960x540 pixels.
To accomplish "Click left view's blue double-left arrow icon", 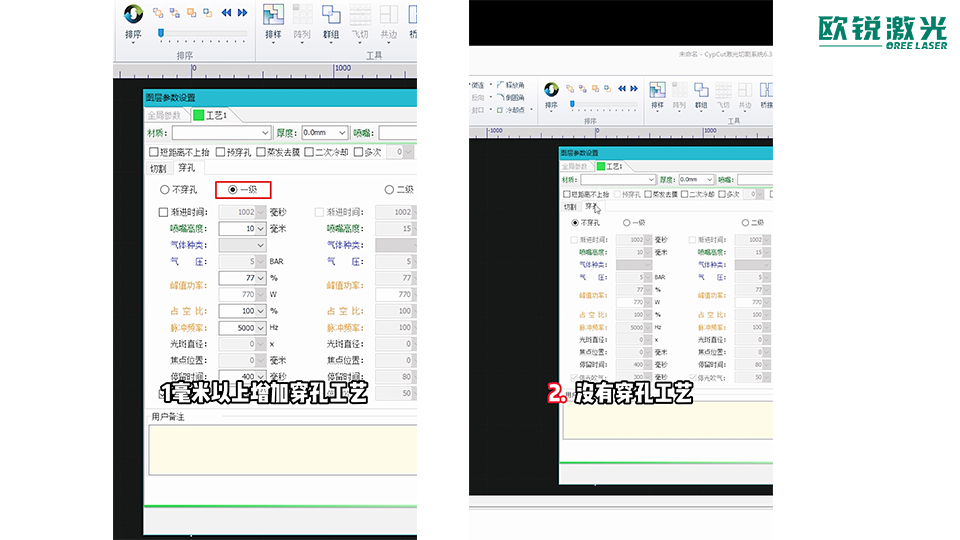I will coord(227,12).
